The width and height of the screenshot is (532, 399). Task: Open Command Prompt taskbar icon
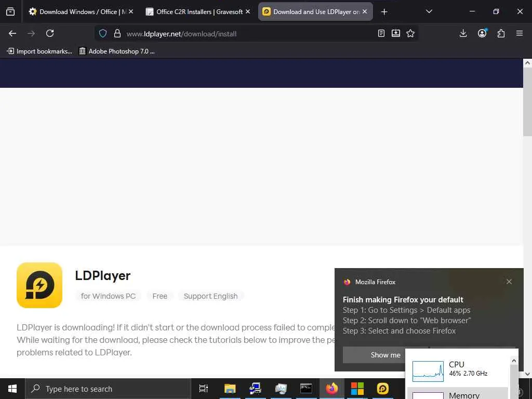coord(306,389)
